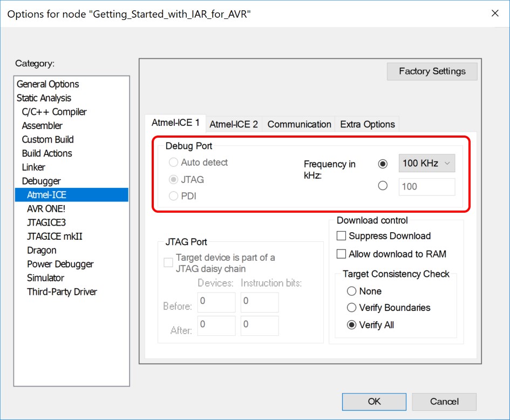Click the Factory Settings button

point(432,71)
